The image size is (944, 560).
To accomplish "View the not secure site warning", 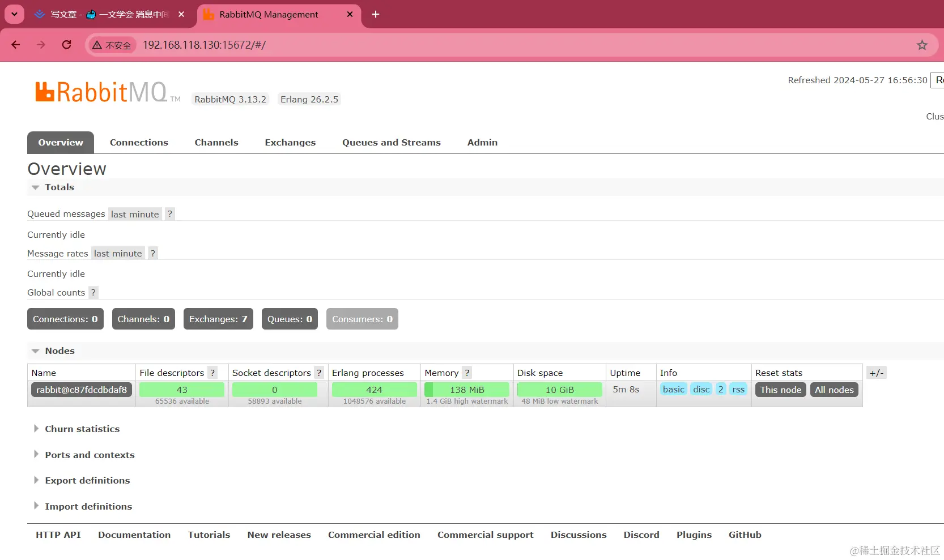I will click(112, 45).
